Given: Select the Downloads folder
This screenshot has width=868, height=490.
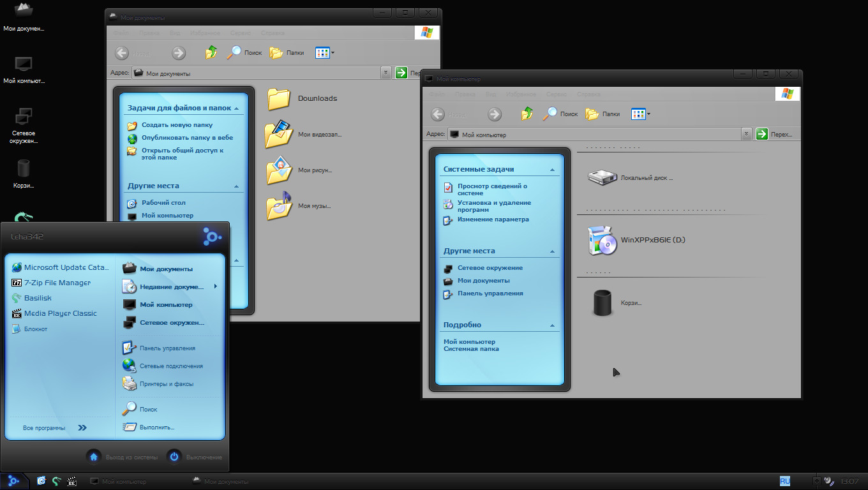Looking at the screenshot, I should (x=302, y=98).
